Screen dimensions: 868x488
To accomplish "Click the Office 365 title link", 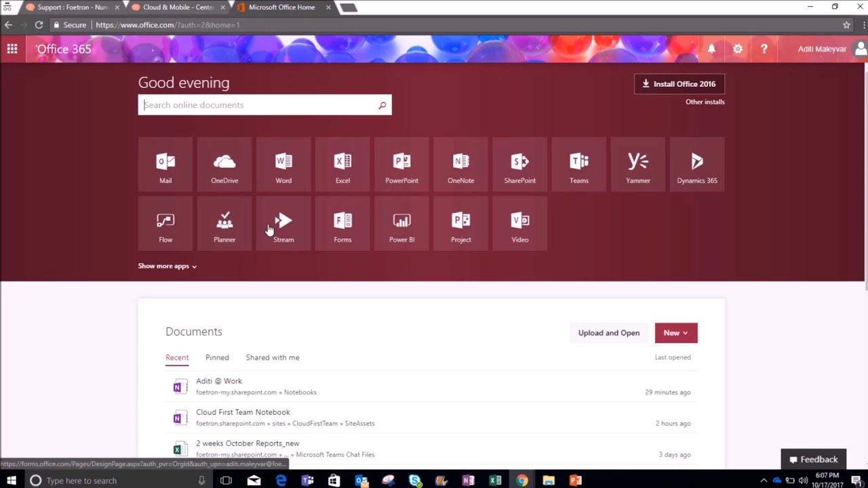I will [64, 49].
